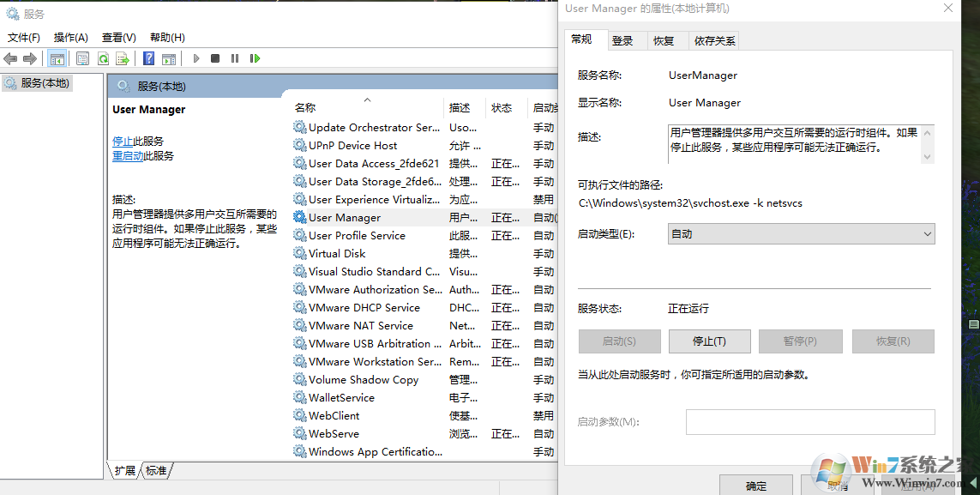This screenshot has height=495, width=980.
Task: Click gear icon beside WalletService
Action: 300,397
